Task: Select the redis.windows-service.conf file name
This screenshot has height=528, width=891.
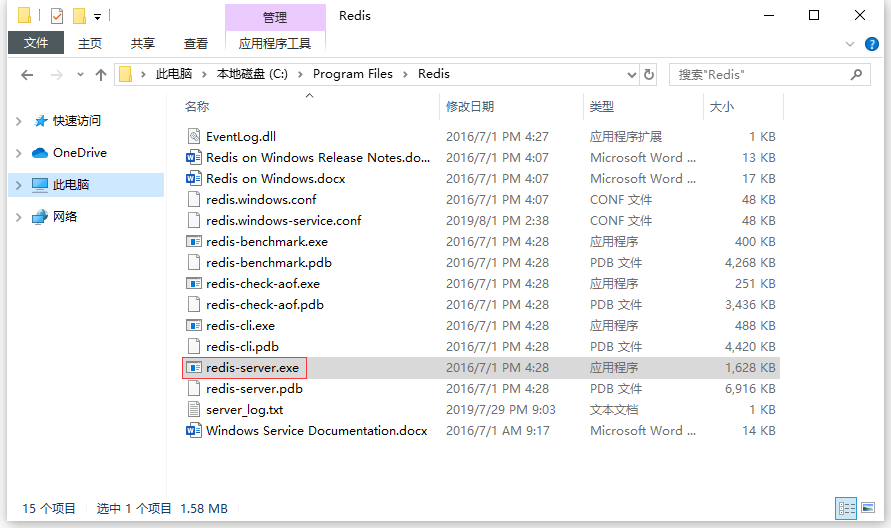Action: pos(284,221)
